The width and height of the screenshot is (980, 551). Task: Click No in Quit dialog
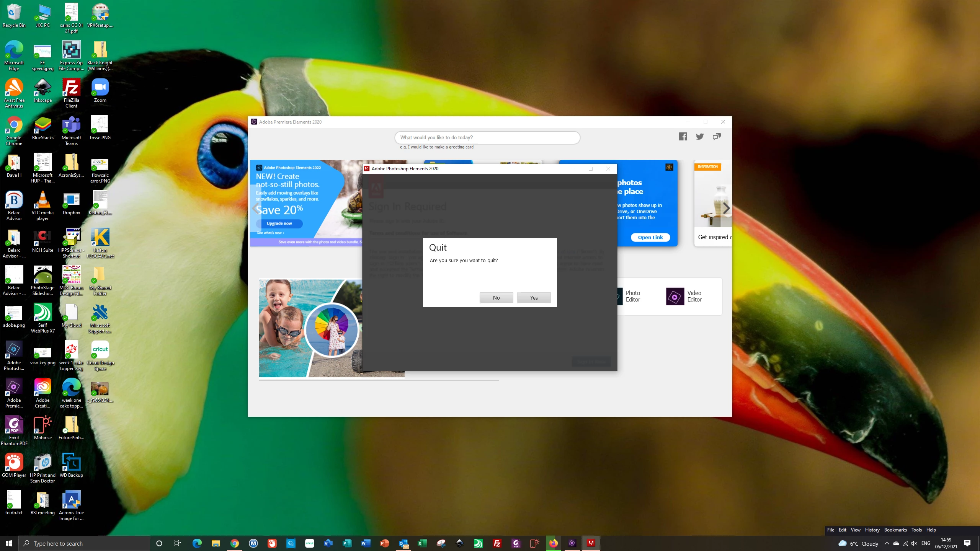496,298
